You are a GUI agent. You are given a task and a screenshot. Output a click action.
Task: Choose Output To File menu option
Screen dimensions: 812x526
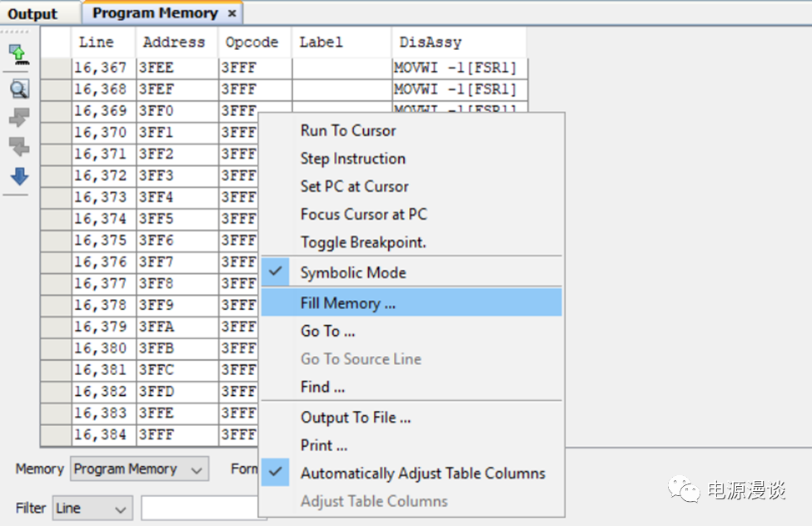pyautogui.click(x=356, y=418)
